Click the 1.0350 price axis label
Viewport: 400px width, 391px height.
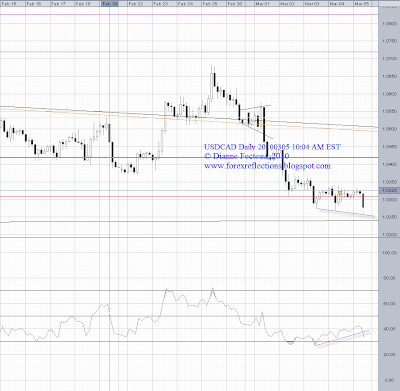[390, 182]
